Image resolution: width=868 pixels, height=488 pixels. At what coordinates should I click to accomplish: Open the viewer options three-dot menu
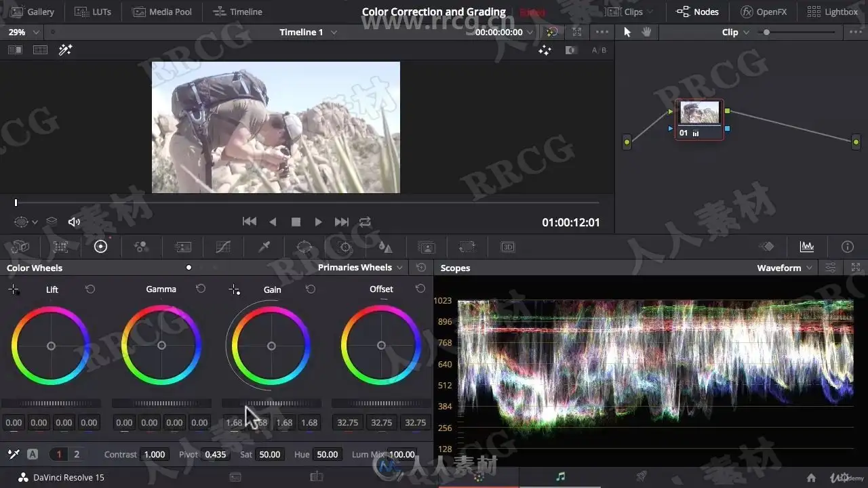(x=602, y=32)
